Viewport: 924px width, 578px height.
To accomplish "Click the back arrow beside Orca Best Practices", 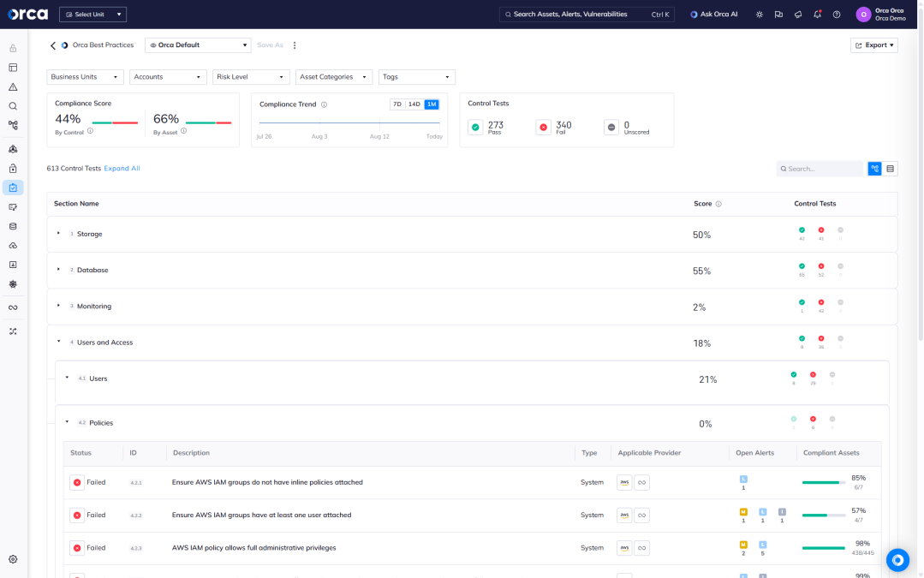I will point(52,45).
